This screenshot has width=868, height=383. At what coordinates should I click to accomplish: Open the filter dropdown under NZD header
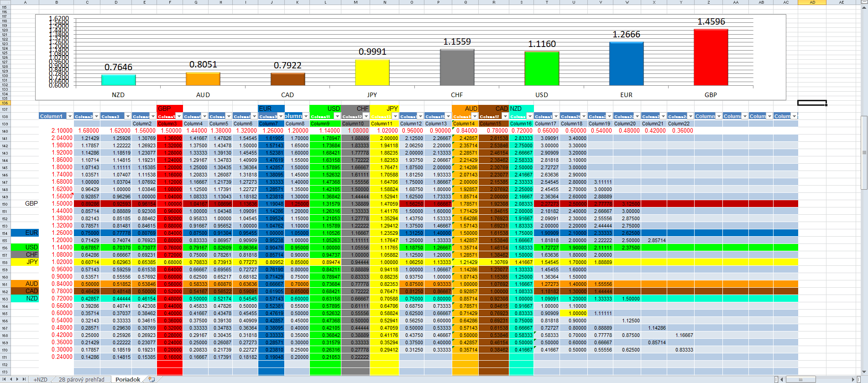[529, 116]
